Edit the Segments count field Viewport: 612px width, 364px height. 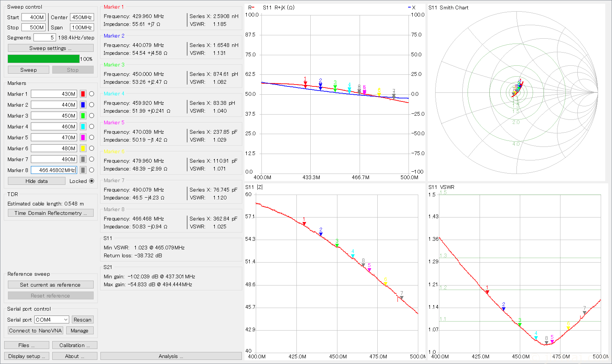[x=45, y=38]
